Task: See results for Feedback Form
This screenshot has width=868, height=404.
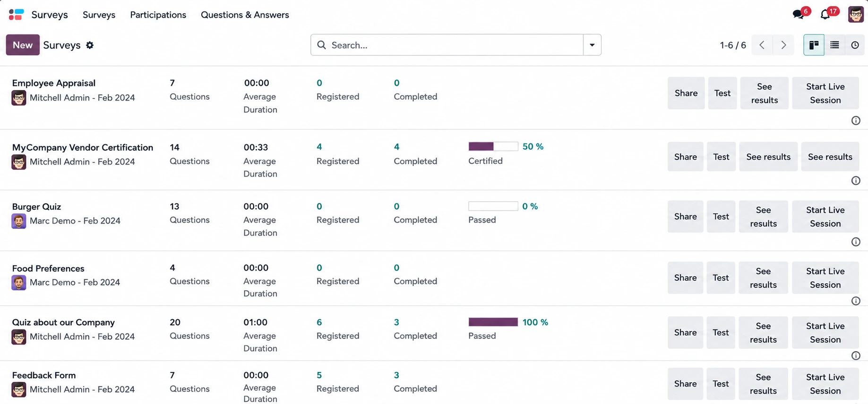Action: [763, 384]
